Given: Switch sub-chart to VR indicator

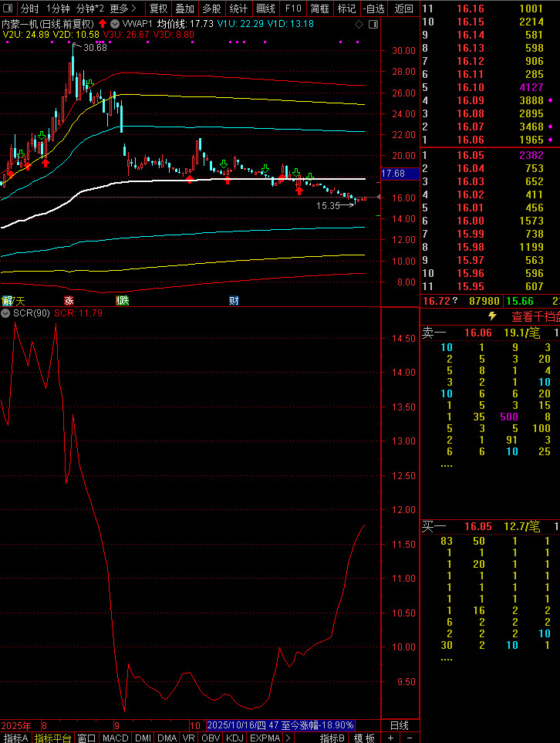Looking at the screenshot, I should coord(188,738).
